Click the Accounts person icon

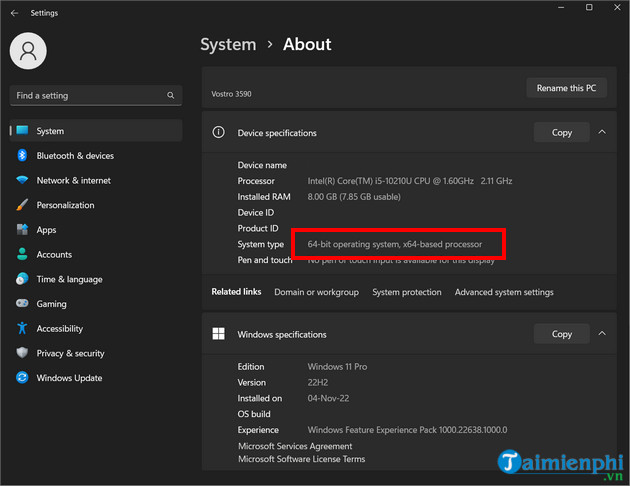click(22, 254)
